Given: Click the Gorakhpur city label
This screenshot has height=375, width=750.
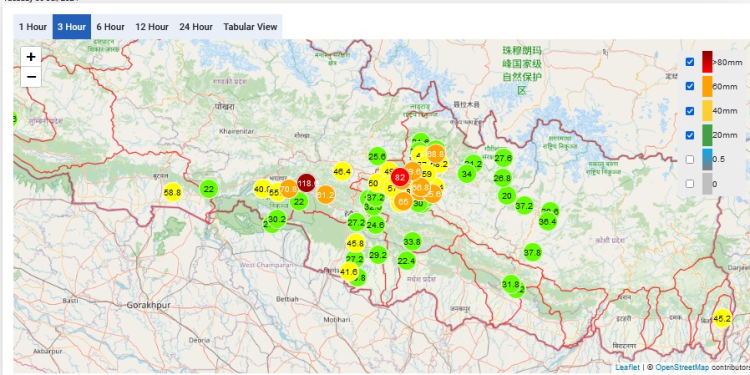Looking at the screenshot, I should (149, 305).
